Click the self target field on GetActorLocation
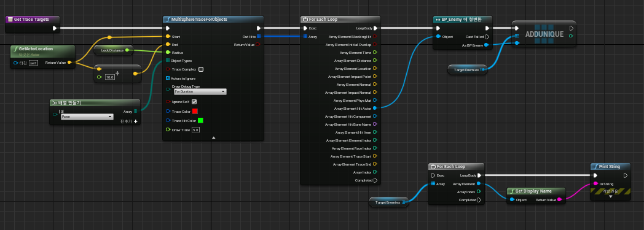Image resolution: width=644 pixels, height=230 pixels. (33, 63)
